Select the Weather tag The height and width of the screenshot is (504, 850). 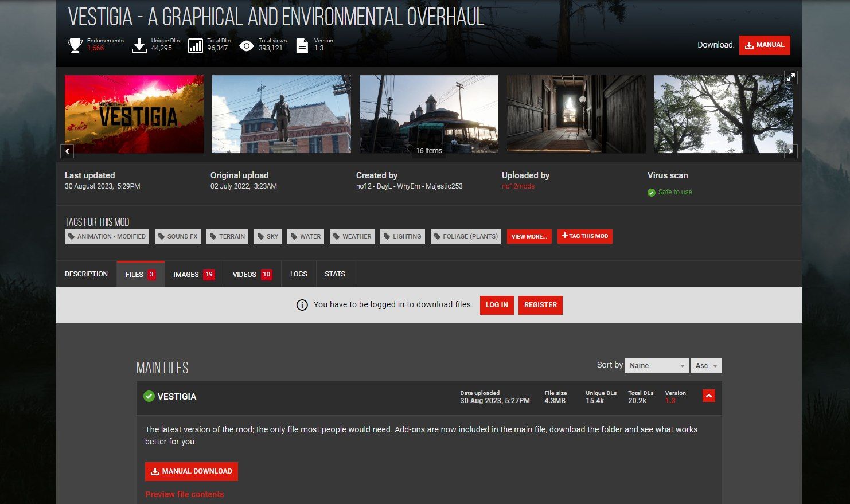(x=352, y=236)
